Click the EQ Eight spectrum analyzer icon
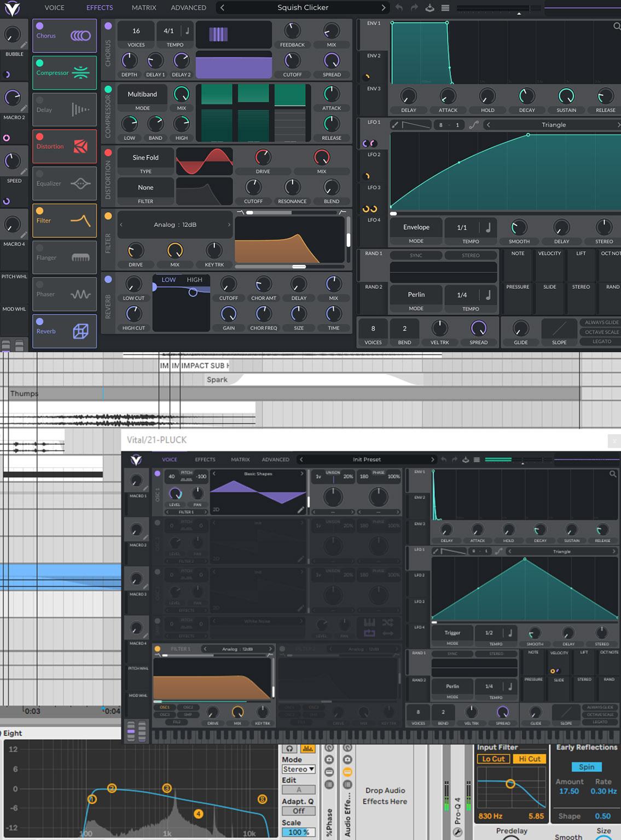This screenshot has height=840, width=621. (307, 749)
